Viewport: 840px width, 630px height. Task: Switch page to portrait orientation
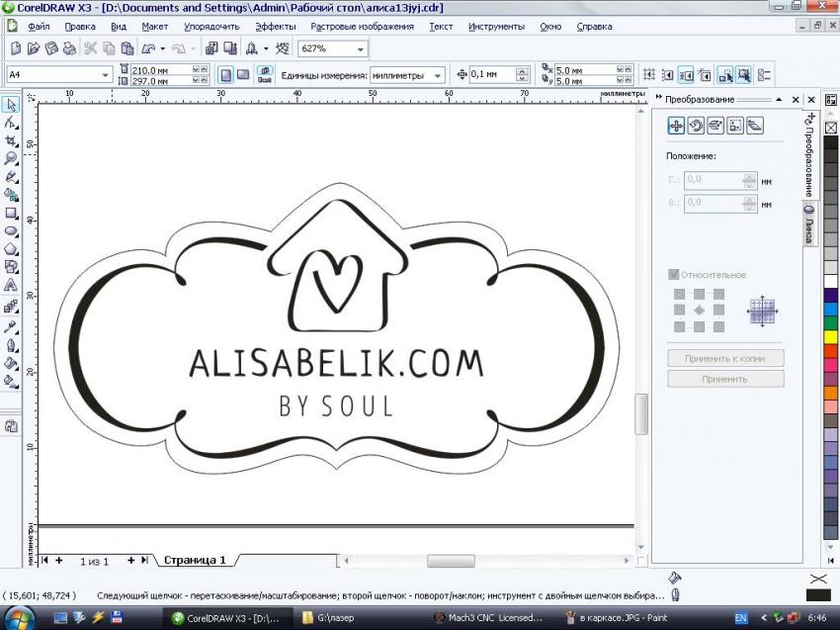225,74
